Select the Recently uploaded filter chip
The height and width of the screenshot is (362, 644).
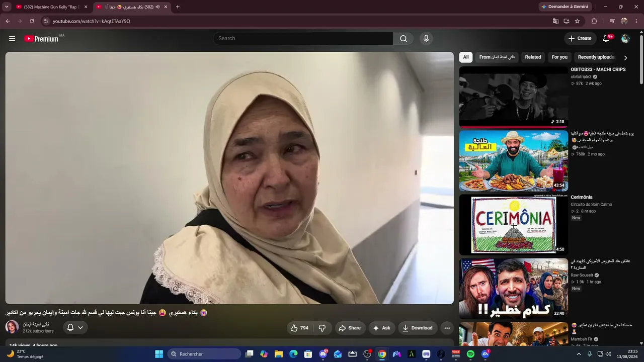(x=597, y=57)
